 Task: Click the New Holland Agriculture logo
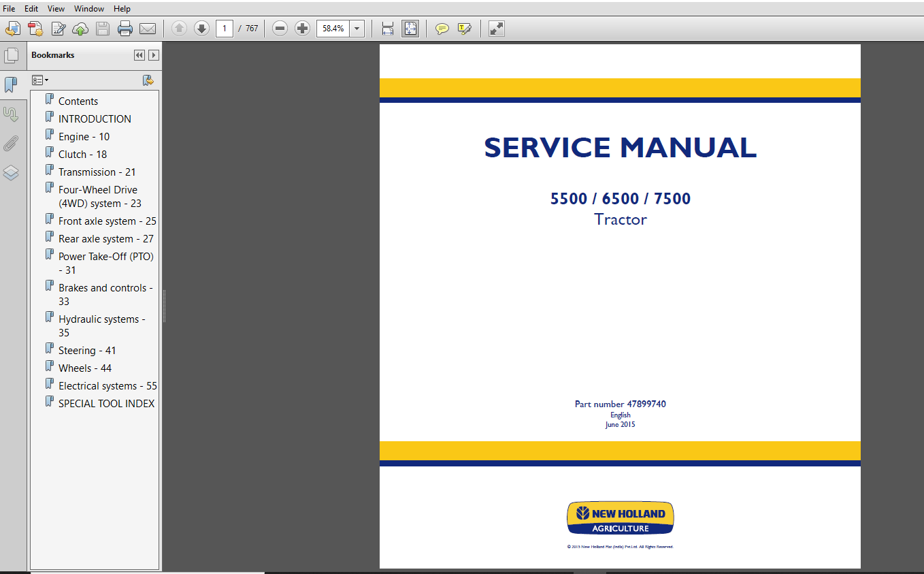click(x=620, y=518)
